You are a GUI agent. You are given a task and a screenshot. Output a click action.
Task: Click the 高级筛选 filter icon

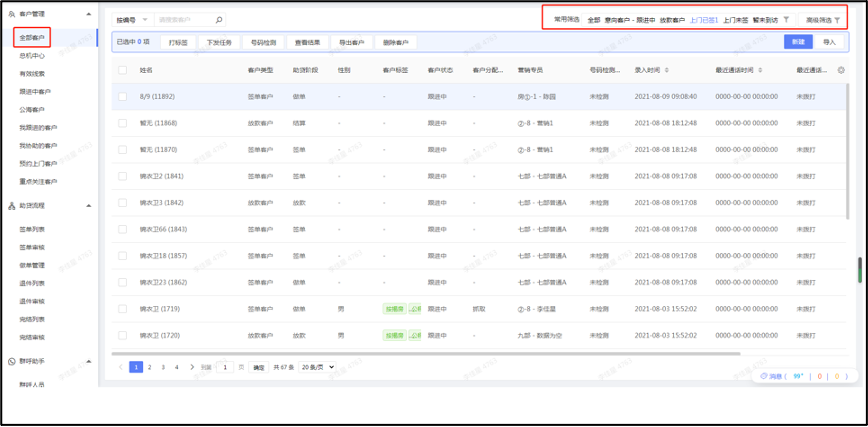[x=837, y=20]
